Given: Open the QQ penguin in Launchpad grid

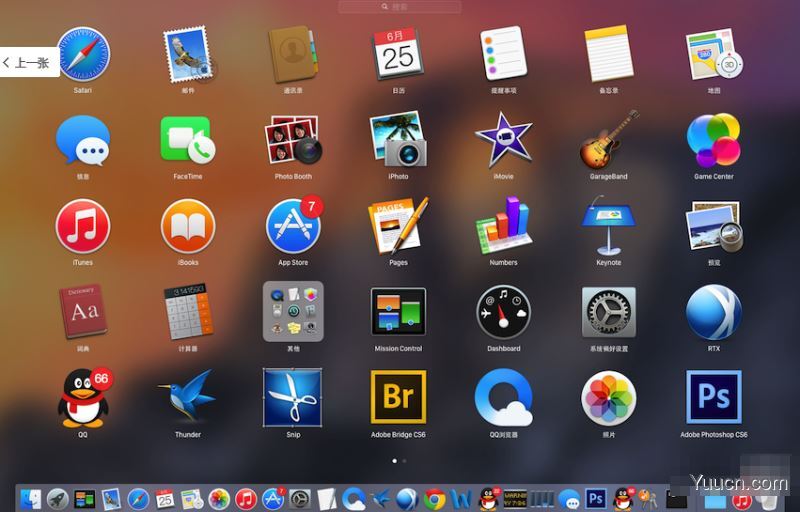Looking at the screenshot, I should tap(85, 398).
